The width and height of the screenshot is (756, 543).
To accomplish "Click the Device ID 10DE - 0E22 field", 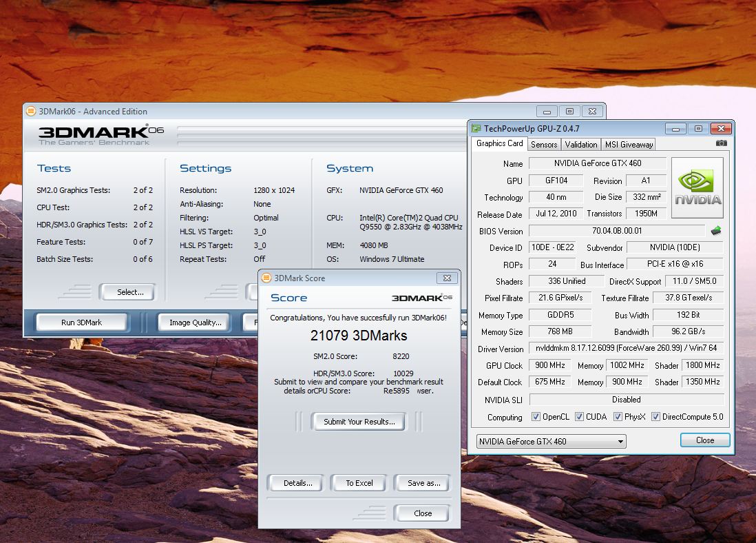I will (552, 247).
